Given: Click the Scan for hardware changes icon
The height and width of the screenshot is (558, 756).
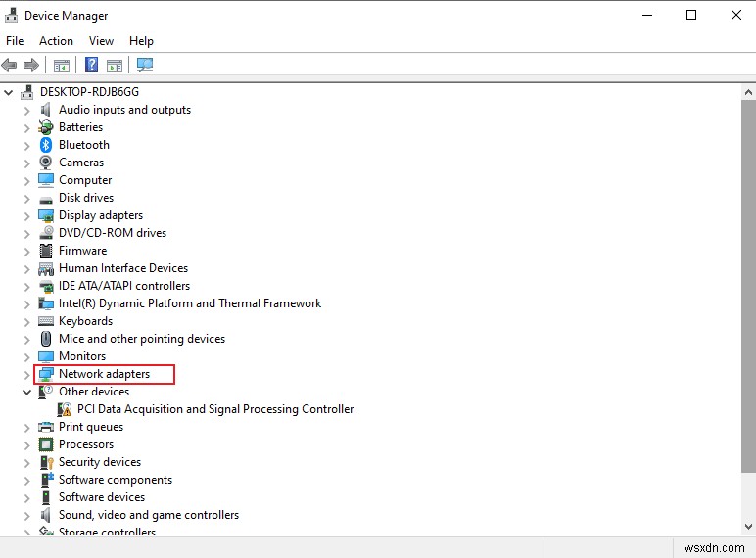Looking at the screenshot, I should point(145,65).
